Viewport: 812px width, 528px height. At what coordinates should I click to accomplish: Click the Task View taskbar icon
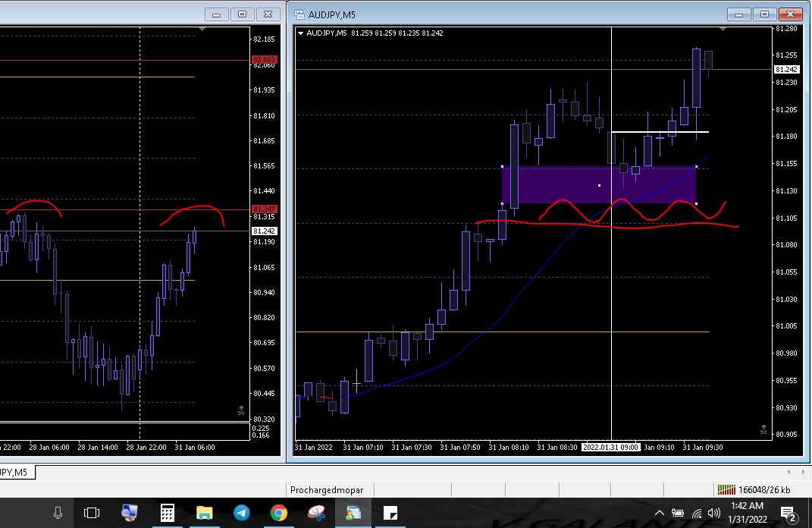click(x=92, y=514)
